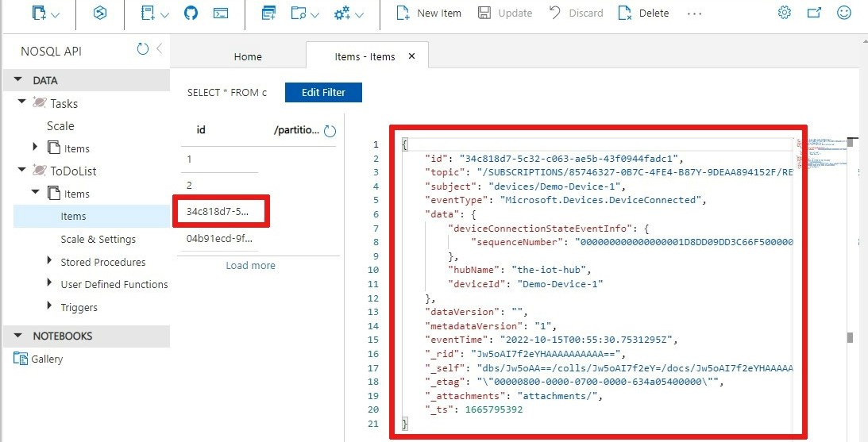
Task: Expand Items container under Tasks
Action: click(x=36, y=147)
